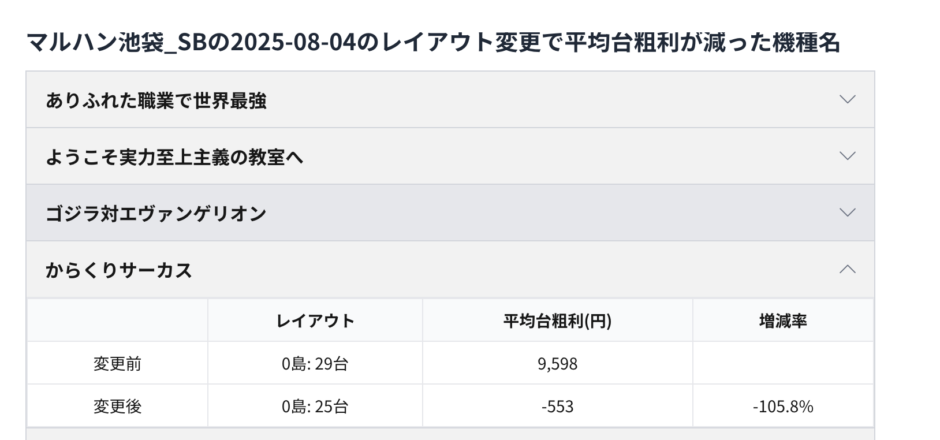This screenshot has height=440, width=940.
Task: Select the 平均台粗利(円) column header
Action: click(x=557, y=321)
